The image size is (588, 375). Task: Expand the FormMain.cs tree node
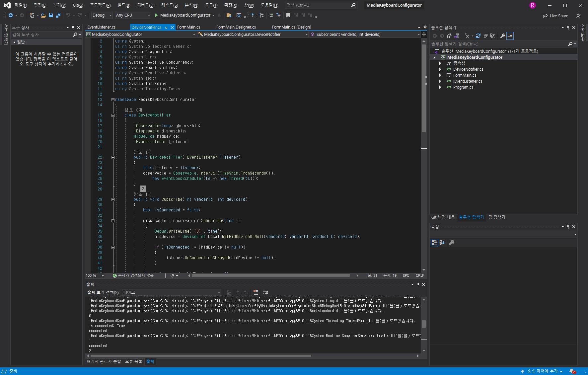440,75
